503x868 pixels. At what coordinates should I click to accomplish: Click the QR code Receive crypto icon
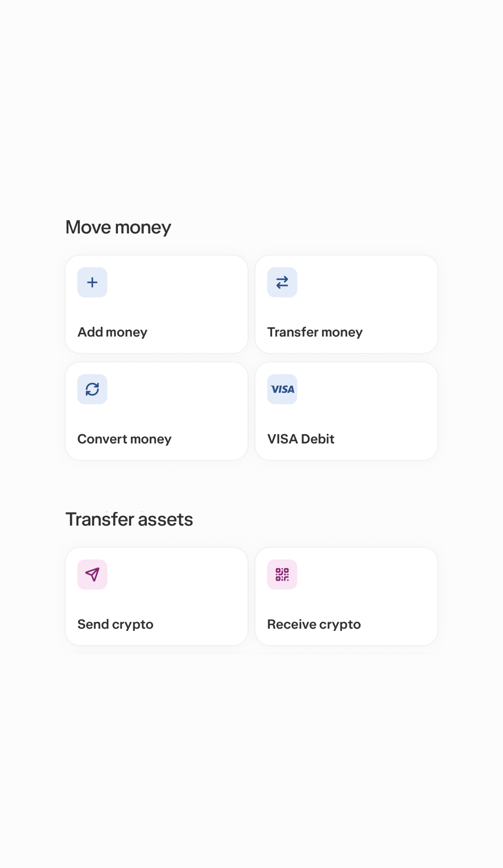coord(282,574)
